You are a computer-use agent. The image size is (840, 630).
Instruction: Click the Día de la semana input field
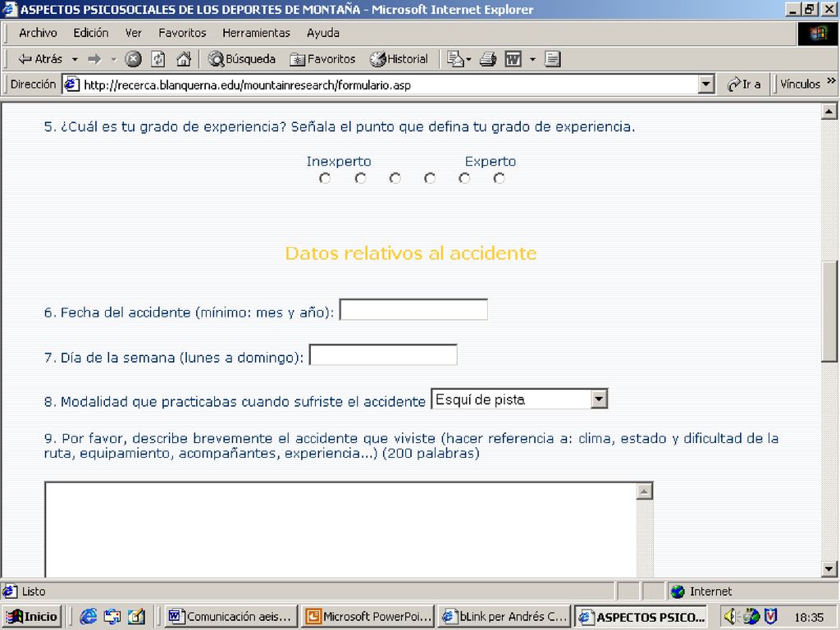pos(384,354)
